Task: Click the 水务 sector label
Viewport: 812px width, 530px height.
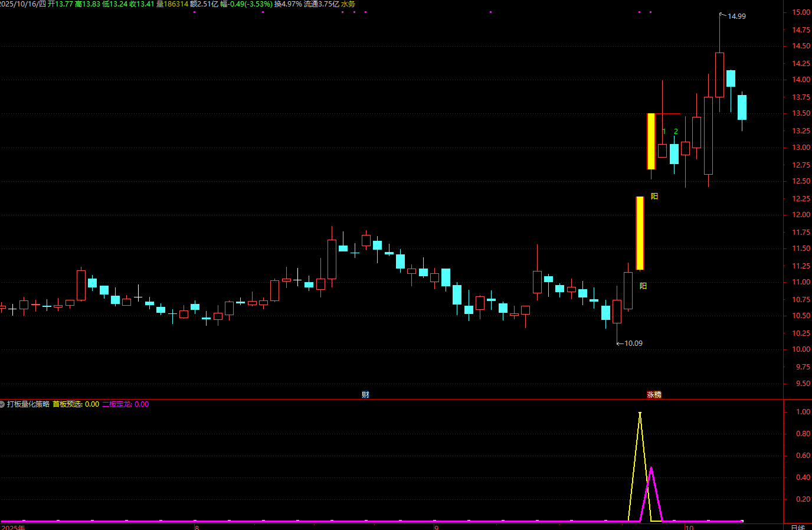Action: click(348, 4)
